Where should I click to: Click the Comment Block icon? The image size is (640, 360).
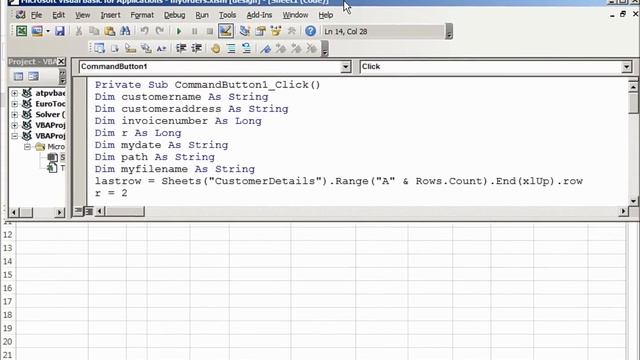click(x=231, y=49)
